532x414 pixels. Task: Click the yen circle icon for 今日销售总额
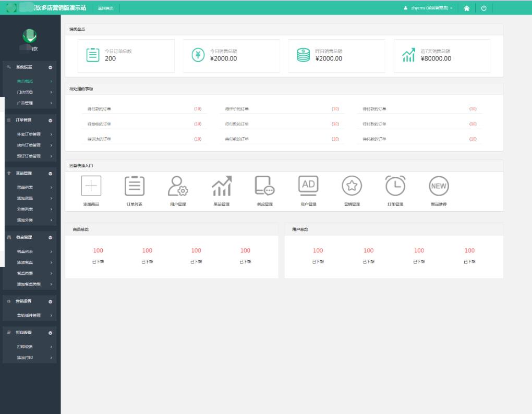tap(198, 55)
